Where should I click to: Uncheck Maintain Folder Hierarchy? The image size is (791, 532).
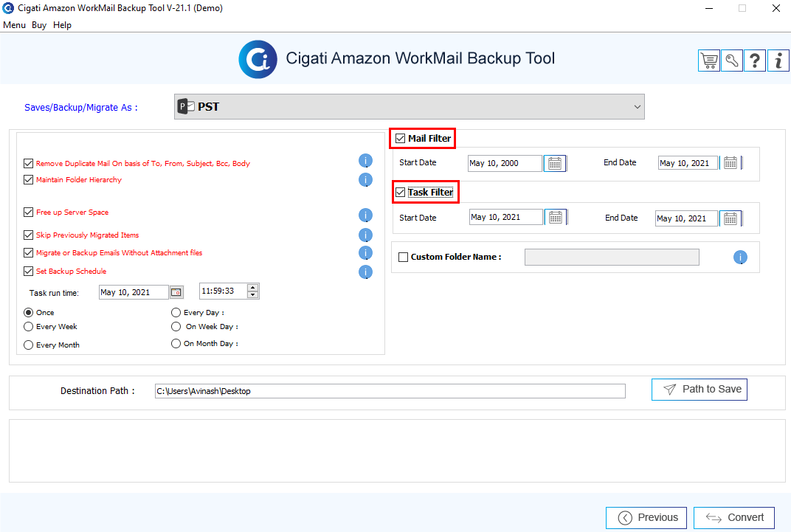(x=28, y=179)
